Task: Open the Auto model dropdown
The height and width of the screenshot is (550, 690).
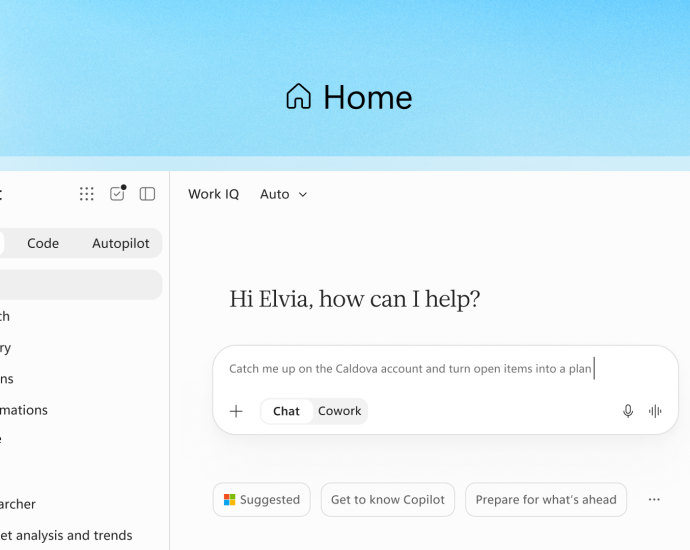Action: [283, 194]
